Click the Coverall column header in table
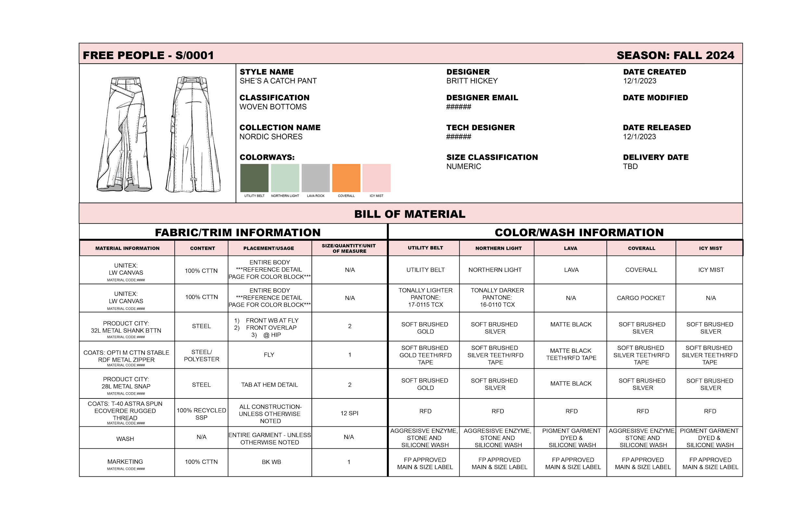This screenshot has width=812, height=525. [641, 248]
